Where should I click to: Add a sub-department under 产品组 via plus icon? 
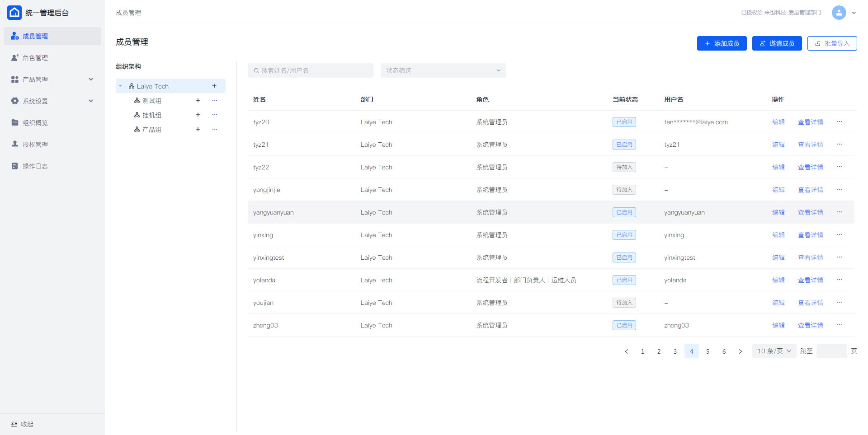198,129
